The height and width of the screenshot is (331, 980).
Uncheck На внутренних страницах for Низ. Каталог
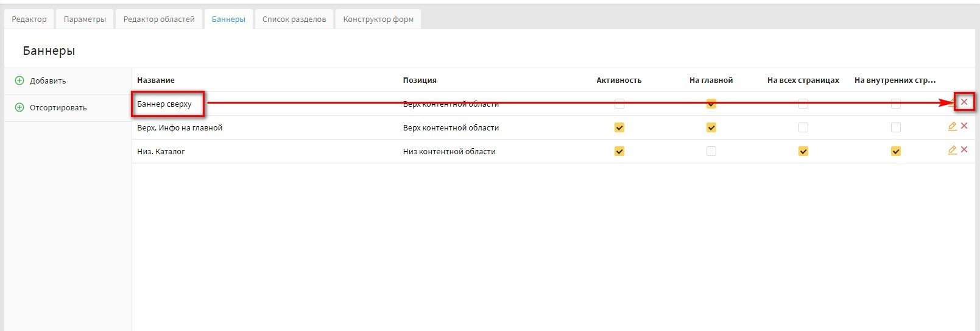coord(895,151)
